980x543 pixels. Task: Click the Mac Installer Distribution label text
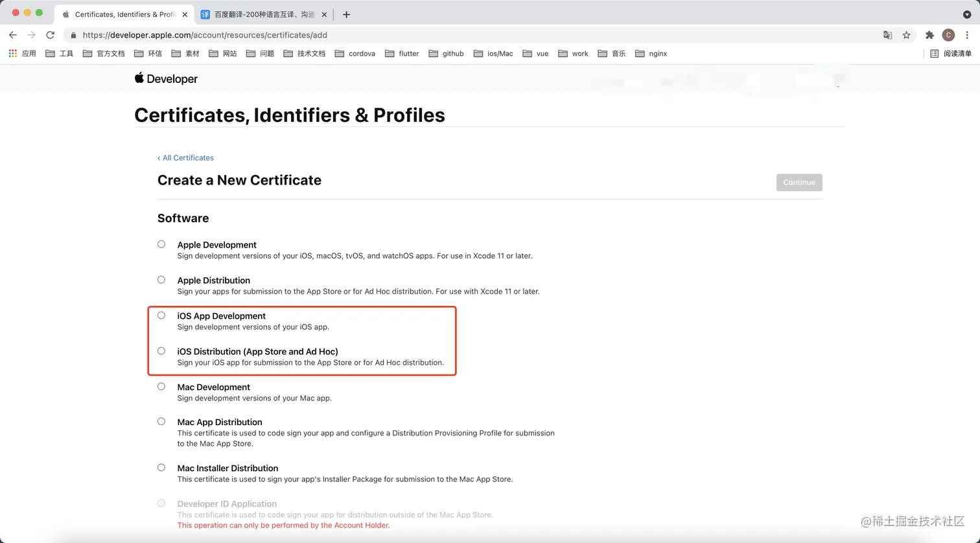coord(228,468)
